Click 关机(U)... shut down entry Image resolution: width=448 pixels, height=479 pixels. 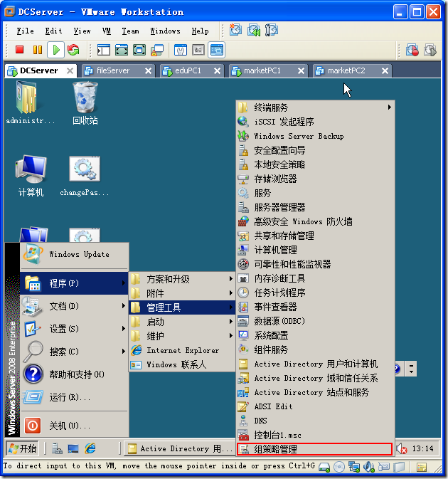click(74, 425)
